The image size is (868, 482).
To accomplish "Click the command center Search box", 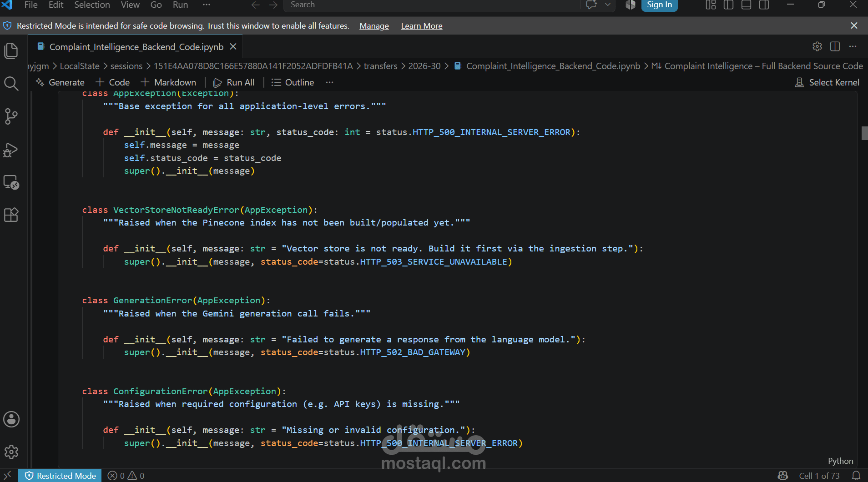I will [432, 5].
